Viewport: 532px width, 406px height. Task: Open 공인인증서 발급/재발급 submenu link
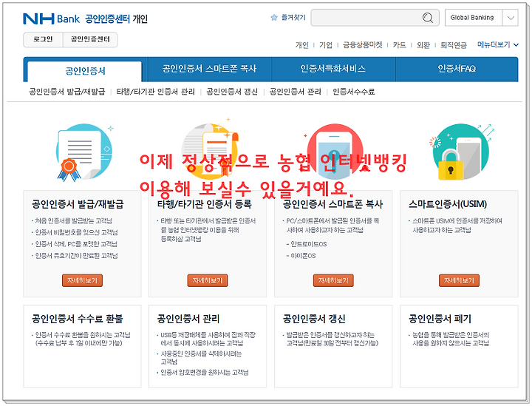pos(67,91)
